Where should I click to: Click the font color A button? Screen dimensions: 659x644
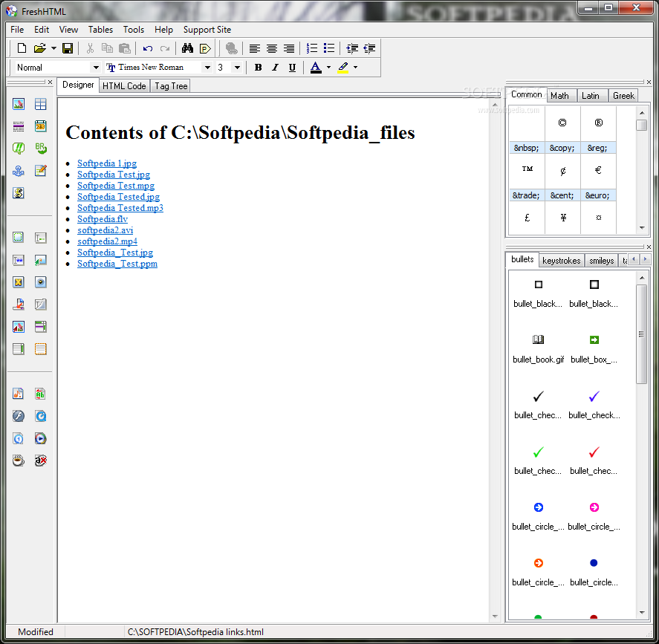316,67
